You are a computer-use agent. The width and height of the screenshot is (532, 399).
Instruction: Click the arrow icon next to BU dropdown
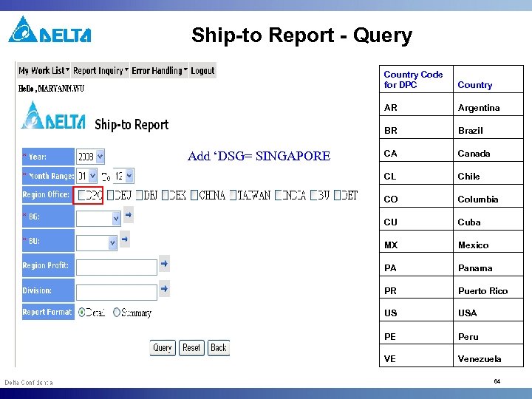click(x=125, y=239)
